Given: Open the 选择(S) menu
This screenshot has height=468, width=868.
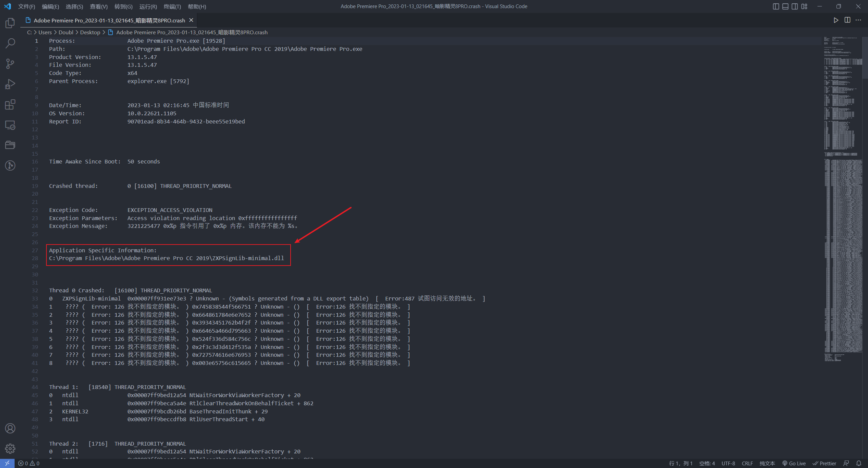Looking at the screenshot, I should click(74, 6).
